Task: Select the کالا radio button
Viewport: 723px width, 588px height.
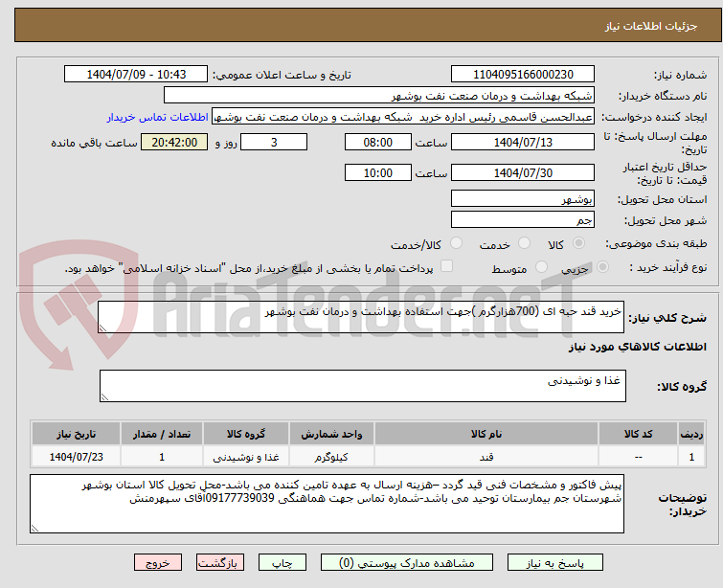Action: [x=578, y=243]
